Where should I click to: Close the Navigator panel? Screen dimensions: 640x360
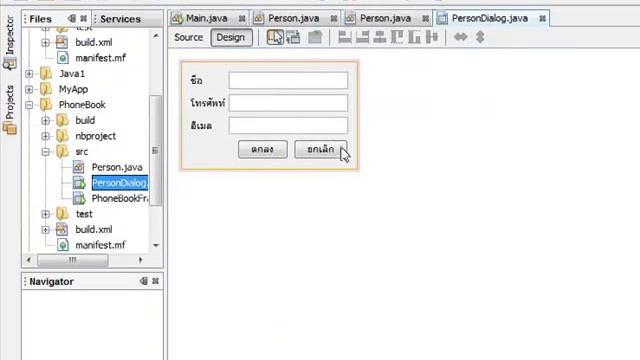156,281
